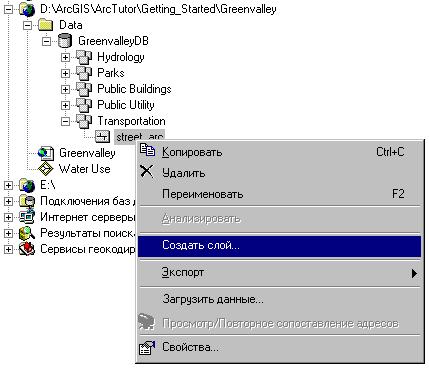The width and height of the screenshot is (429, 368).
Task: Choose Загрузить данные... menu entry
Action: (279, 299)
